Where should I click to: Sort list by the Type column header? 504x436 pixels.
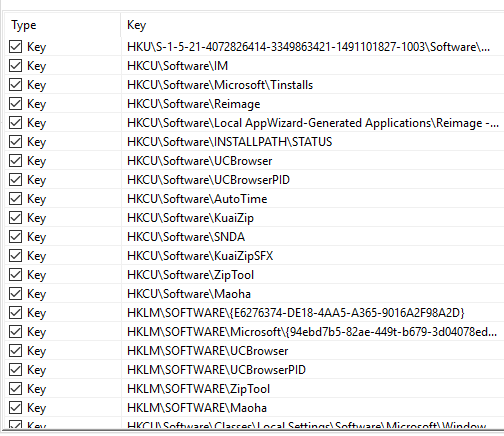coord(62,25)
